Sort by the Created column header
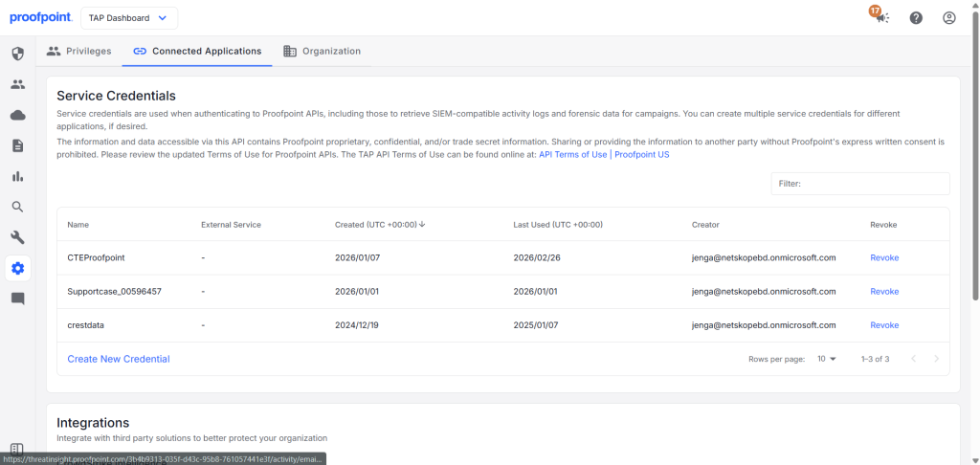Viewport: 980px width, 465px height. click(375, 225)
